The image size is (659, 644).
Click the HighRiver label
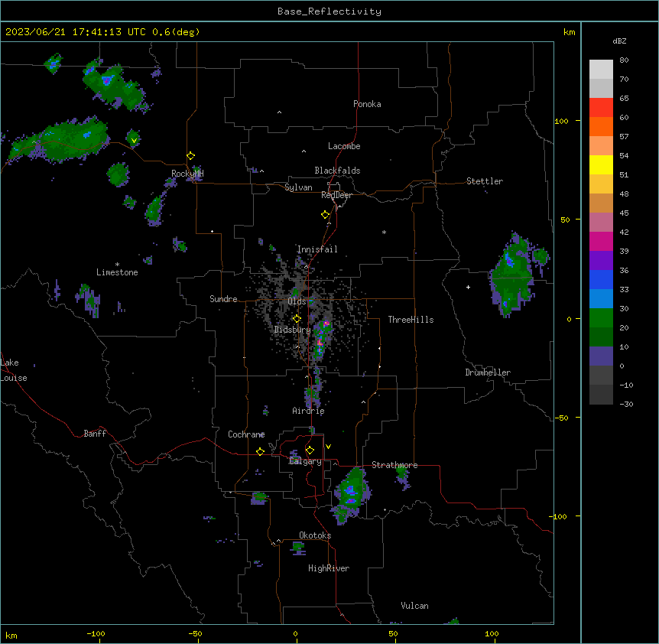click(x=329, y=568)
